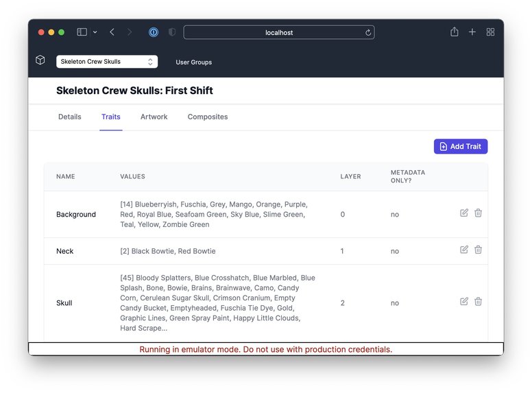Click the 'Skeleton Crew Skulls: First Shift' heading

(x=134, y=91)
